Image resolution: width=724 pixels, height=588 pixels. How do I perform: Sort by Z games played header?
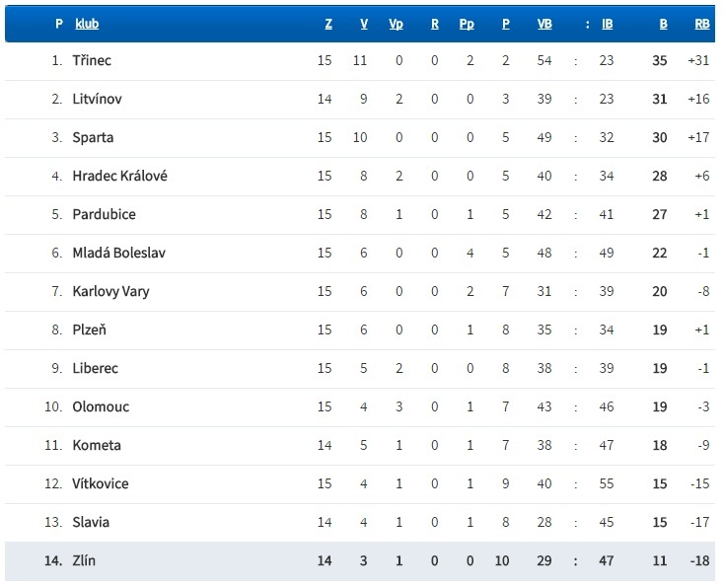click(x=328, y=24)
